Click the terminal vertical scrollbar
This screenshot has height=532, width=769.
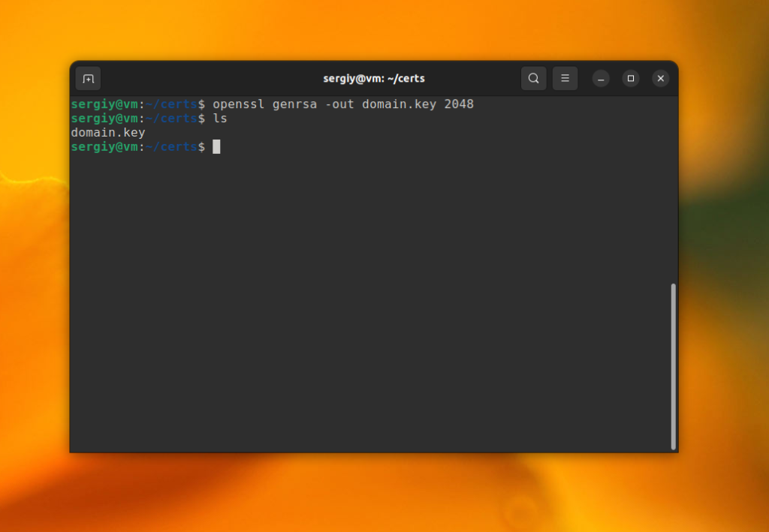pyautogui.click(x=674, y=366)
